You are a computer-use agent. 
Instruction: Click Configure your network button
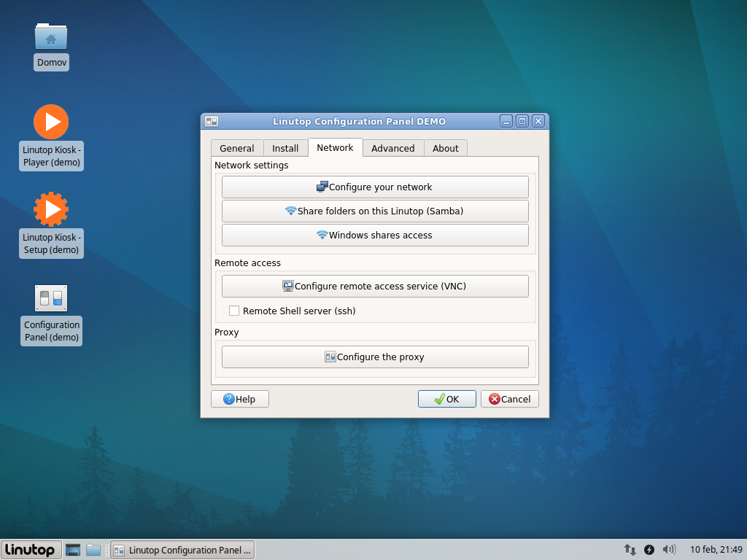click(375, 187)
